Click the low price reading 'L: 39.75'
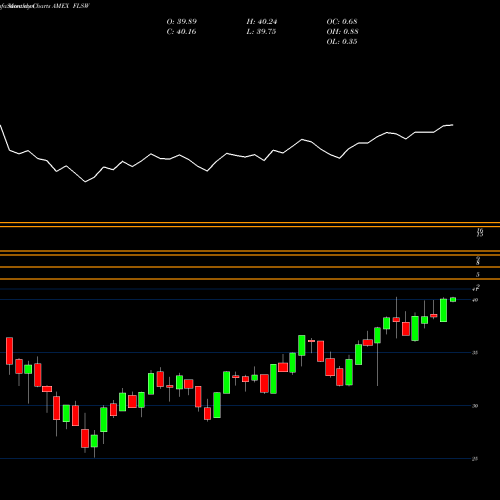Screen dimensions: 500x500 [x=261, y=32]
